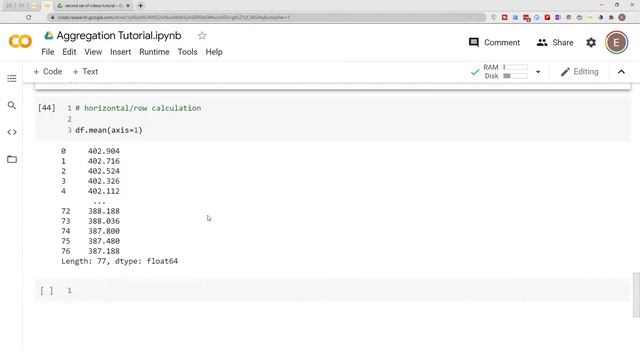
Task: Select output value 388.036
Action: click(104, 221)
